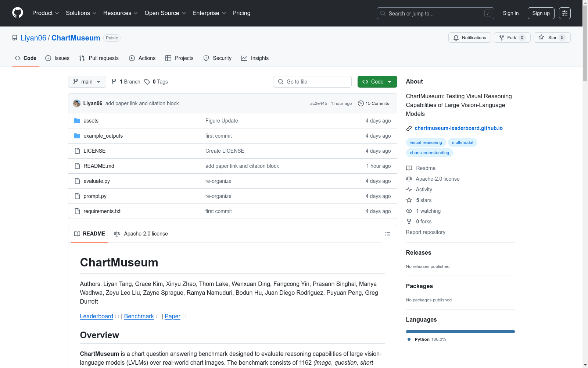Click the chart-understanding topic tag
Viewport: 588px width, 368px height.
(429, 153)
